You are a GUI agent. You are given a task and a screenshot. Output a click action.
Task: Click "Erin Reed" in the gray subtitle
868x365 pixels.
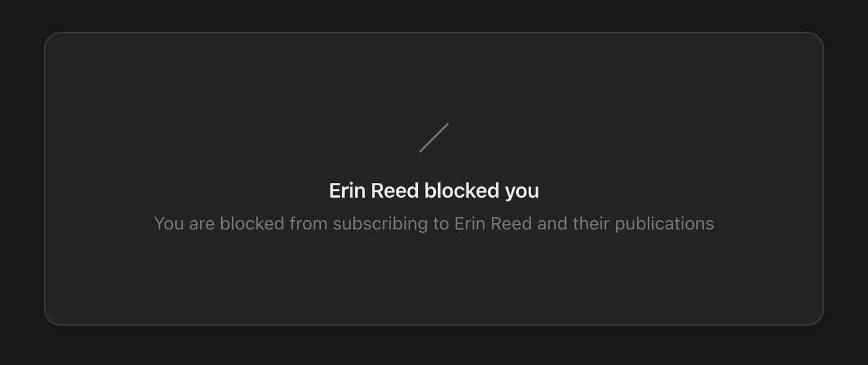493,223
